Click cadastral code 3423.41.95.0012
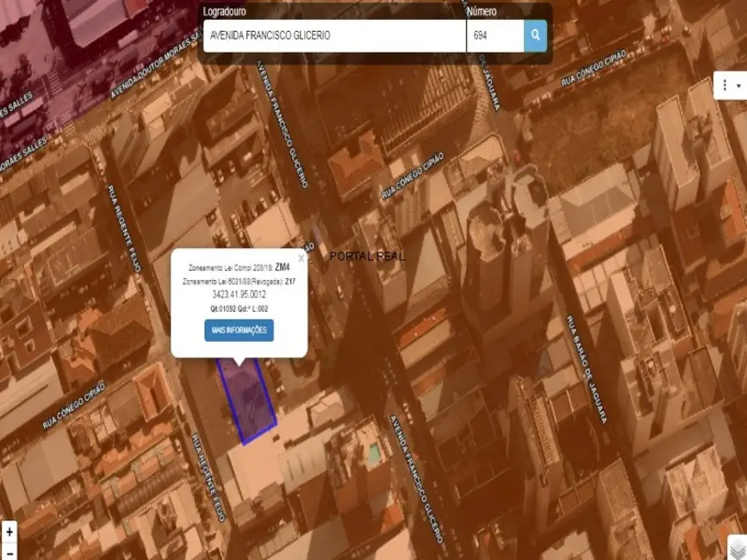Image resolution: width=747 pixels, height=560 pixels. [x=239, y=295]
